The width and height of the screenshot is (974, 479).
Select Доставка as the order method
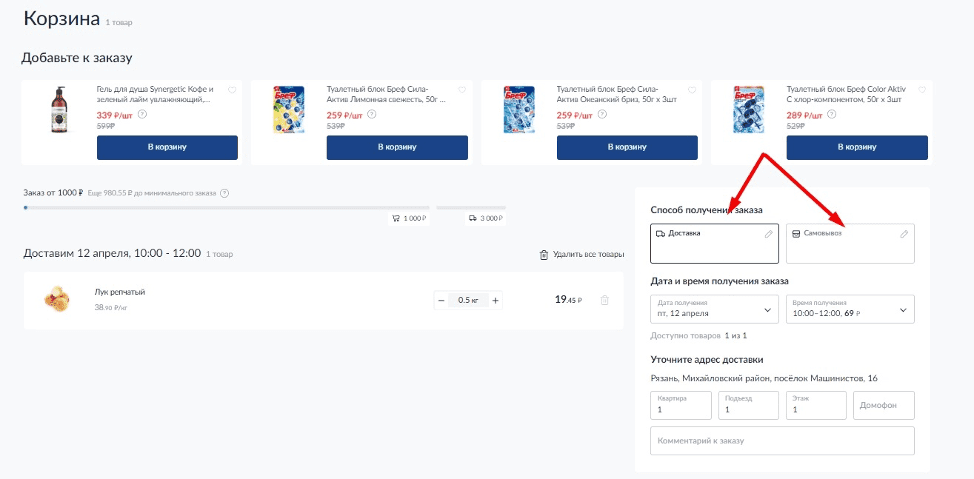pos(714,244)
